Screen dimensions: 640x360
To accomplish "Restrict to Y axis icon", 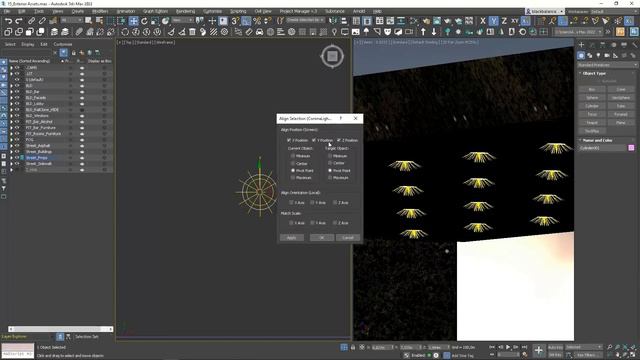I will (x=493, y=20).
